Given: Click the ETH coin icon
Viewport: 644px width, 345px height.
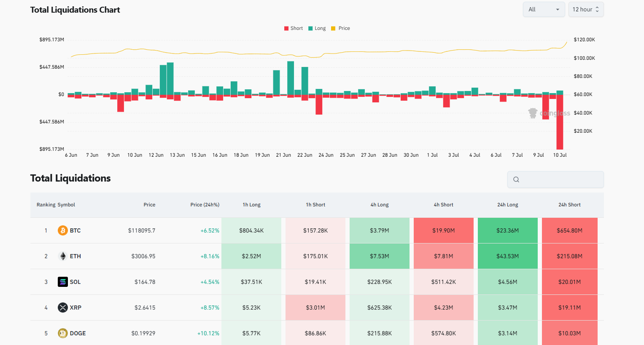Looking at the screenshot, I should click(x=63, y=256).
